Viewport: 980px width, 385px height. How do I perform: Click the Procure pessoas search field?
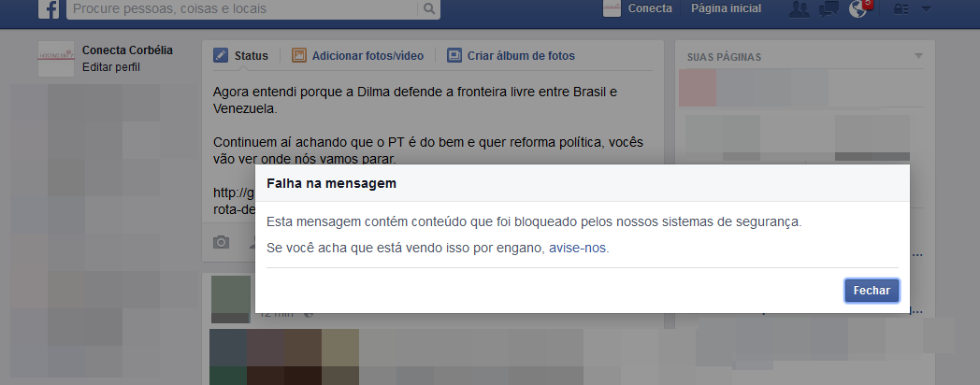[242, 8]
